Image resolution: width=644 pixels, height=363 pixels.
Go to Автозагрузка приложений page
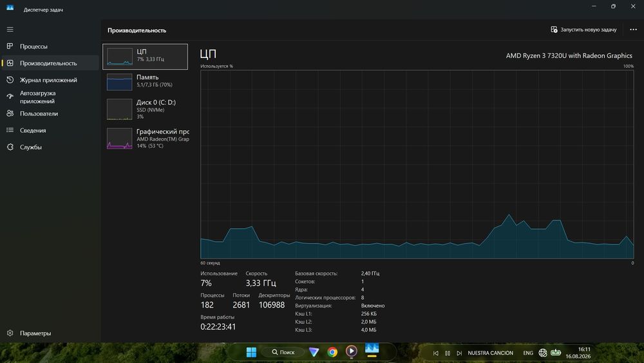[x=50, y=97]
